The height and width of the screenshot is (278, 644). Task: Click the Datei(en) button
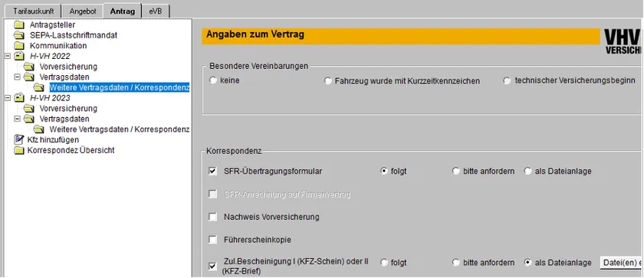click(x=620, y=263)
